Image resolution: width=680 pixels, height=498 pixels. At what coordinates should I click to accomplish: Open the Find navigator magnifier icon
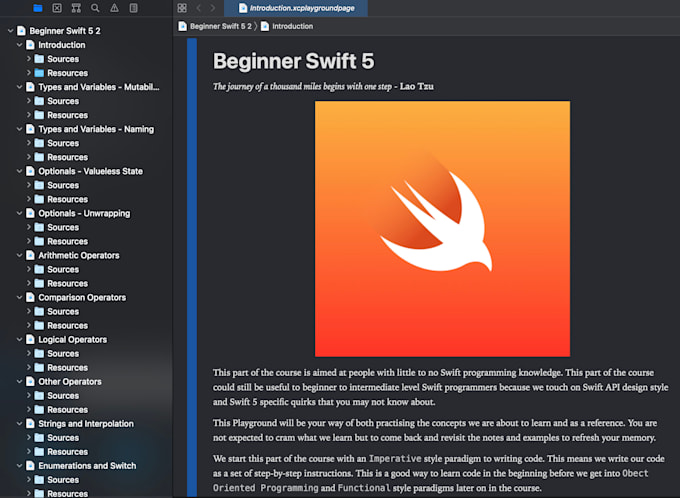pyautogui.click(x=95, y=8)
